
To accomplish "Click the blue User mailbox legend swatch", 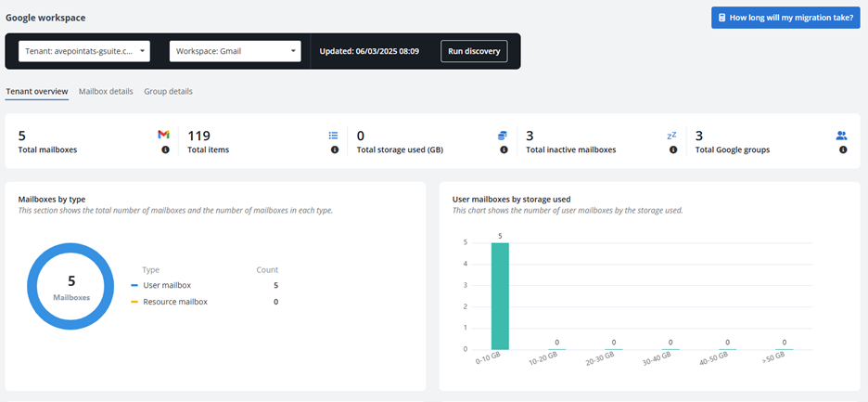I will [134, 286].
